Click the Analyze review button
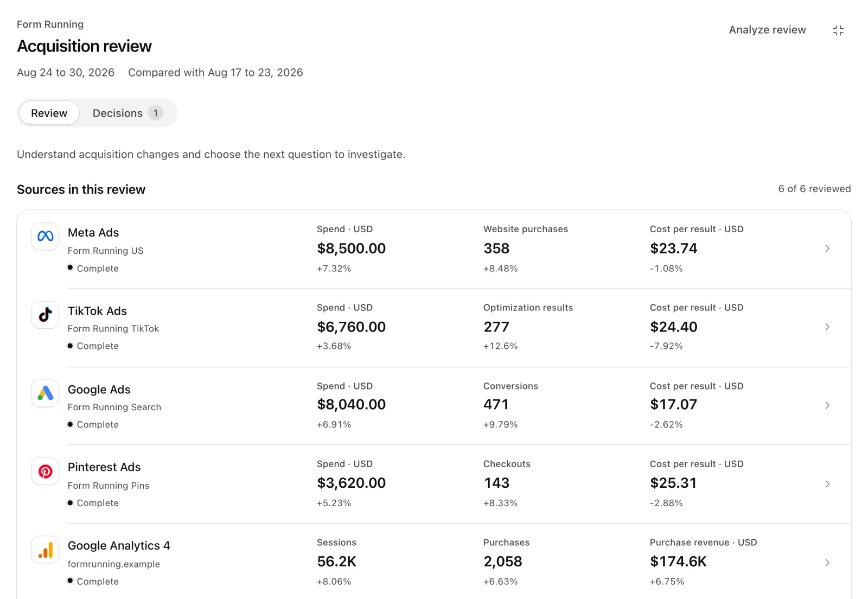 point(767,30)
